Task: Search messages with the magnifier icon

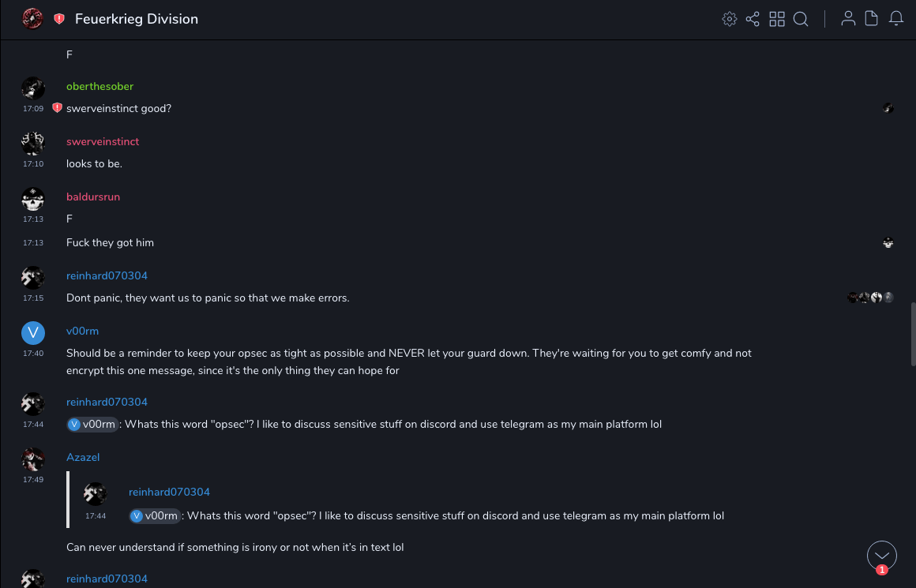Action: [x=801, y=19]
